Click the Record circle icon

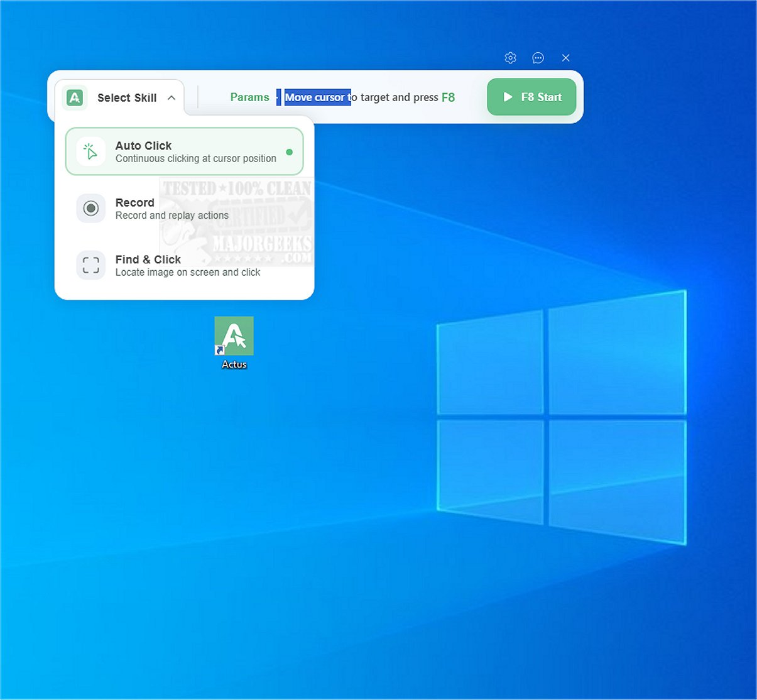[x=90, y=209]
